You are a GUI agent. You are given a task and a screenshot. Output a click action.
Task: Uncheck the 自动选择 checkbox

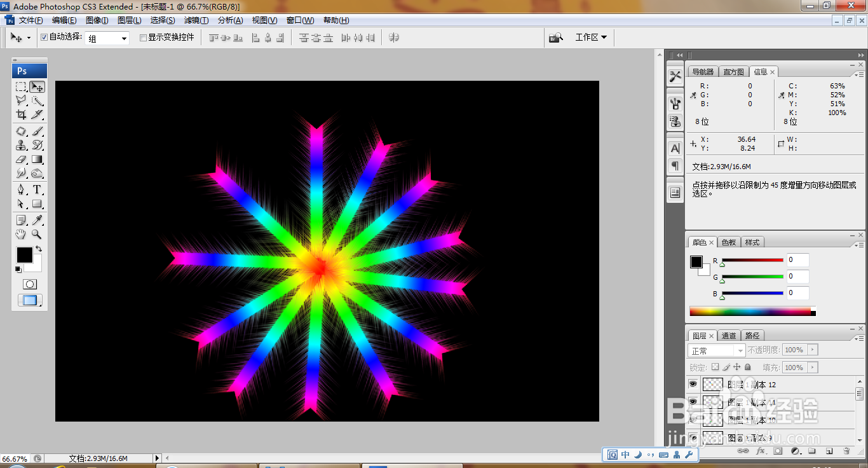point(44,38)
